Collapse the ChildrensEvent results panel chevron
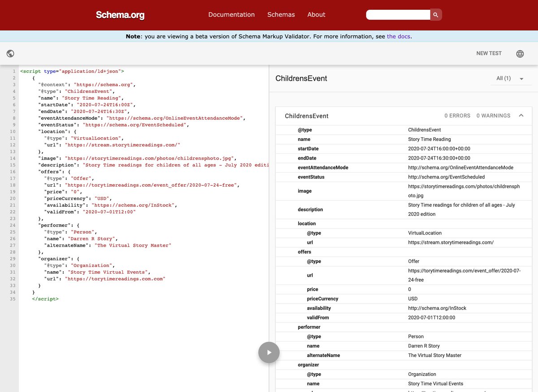This screenshot has height=392, width=538. (521, 115)
